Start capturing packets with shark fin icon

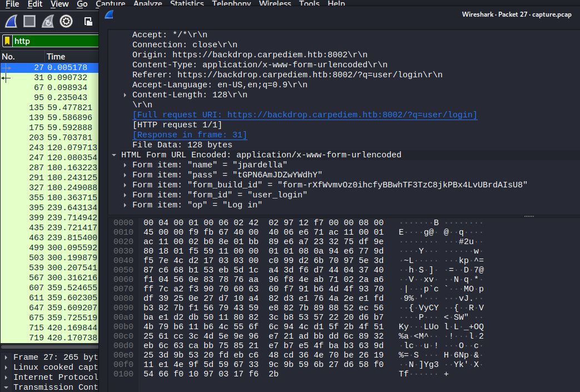pos(11,22)
